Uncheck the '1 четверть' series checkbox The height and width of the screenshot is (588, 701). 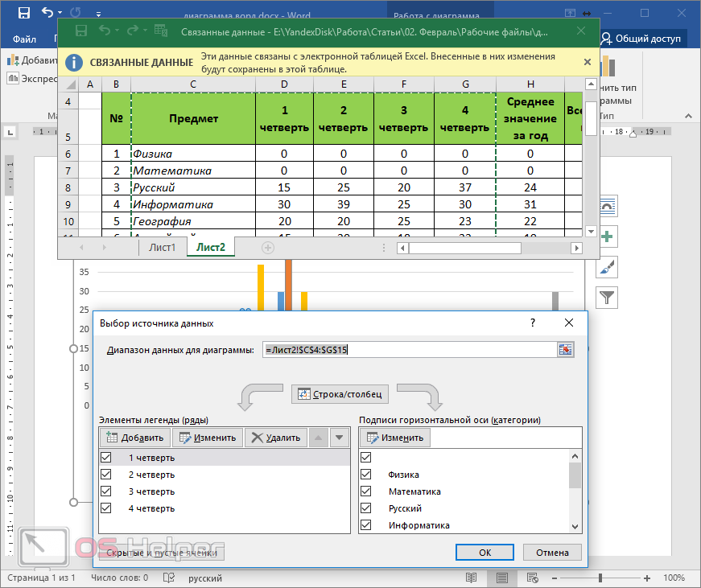(105, 457)
